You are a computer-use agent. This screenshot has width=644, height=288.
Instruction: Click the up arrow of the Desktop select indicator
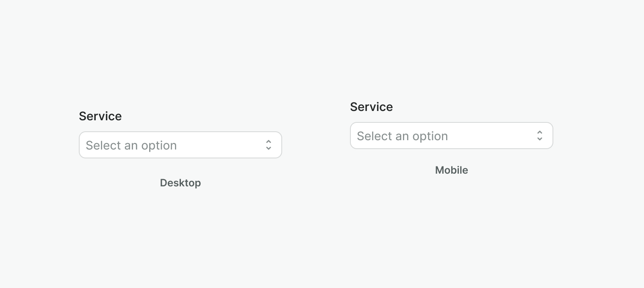(269, 142)
